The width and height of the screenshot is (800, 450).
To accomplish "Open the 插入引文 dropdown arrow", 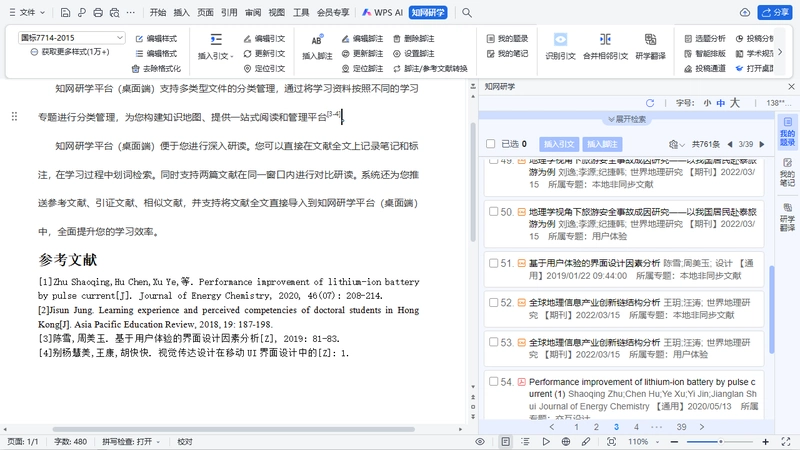I will [x=232, y=57].
